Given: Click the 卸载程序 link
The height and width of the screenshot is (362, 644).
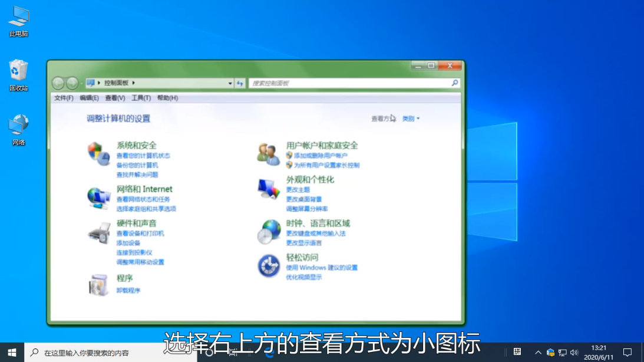Looking at the screenshot, I should click(128, 291).
